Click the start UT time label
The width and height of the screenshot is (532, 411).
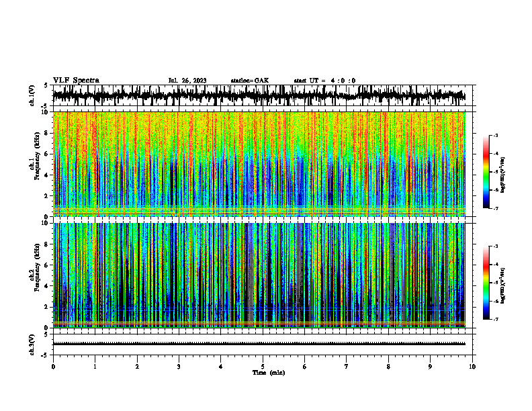(324, 81)
